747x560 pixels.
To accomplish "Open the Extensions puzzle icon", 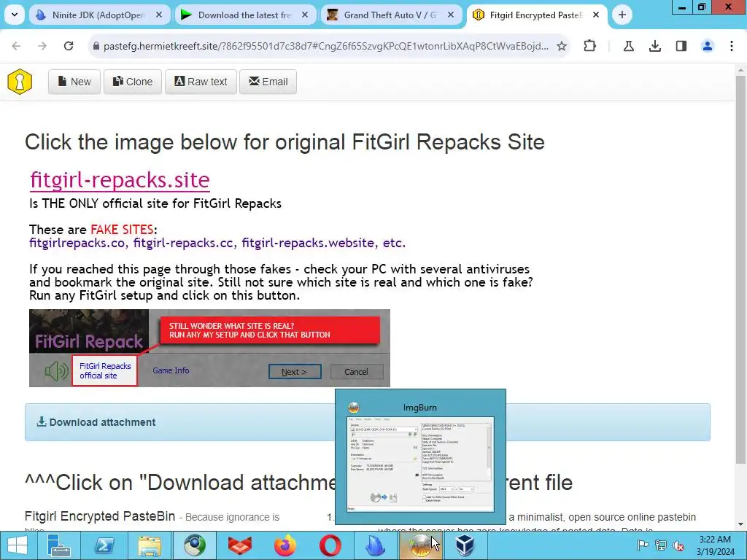I will click(x=589, y=46).
